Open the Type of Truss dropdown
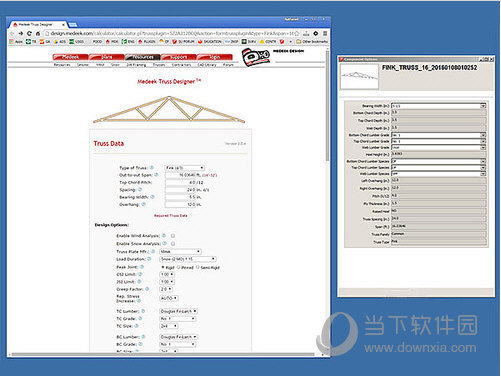This screenshot has height=377, width=501. tap(185, 168)
